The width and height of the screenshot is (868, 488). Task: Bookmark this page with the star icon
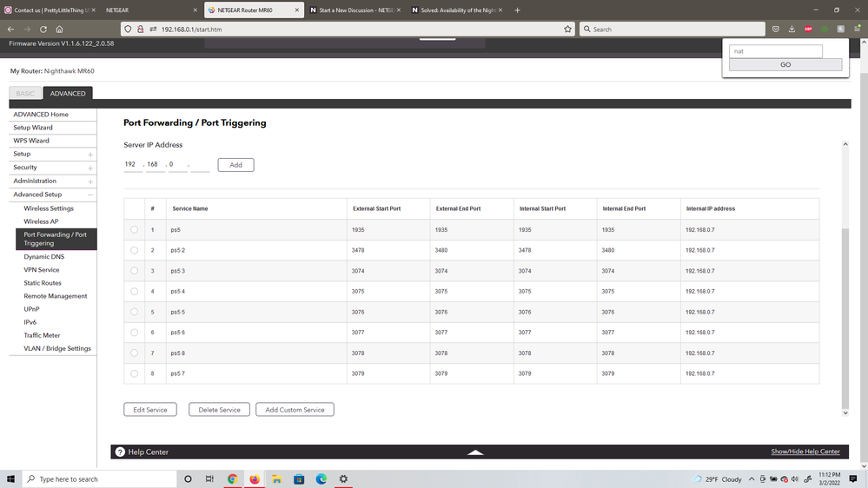point(568,29)
